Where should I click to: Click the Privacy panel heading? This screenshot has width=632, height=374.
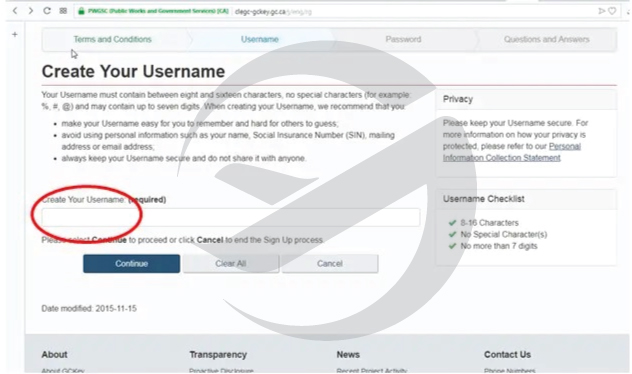coord(458,99)
